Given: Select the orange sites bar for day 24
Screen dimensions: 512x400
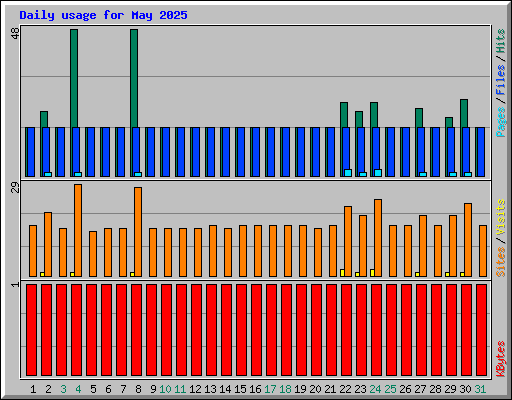Looking at the screenshot, I should [x=378, y=238].
